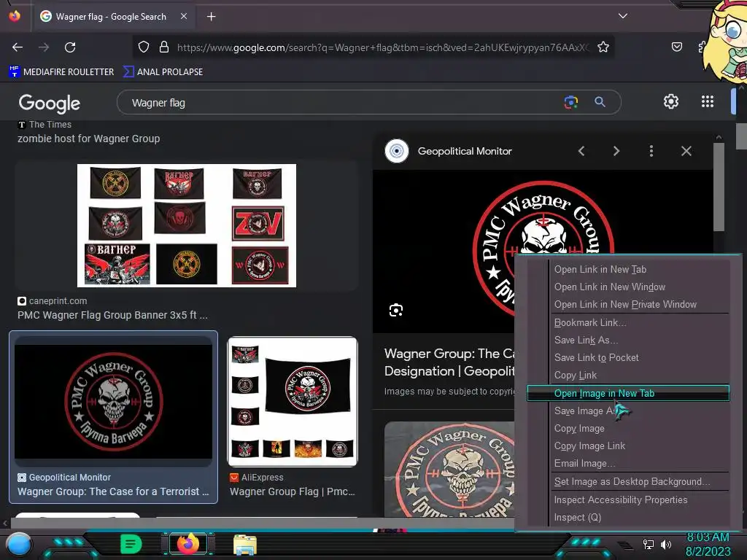Click the horizontal scrollbar left arrow

[5, 523]
